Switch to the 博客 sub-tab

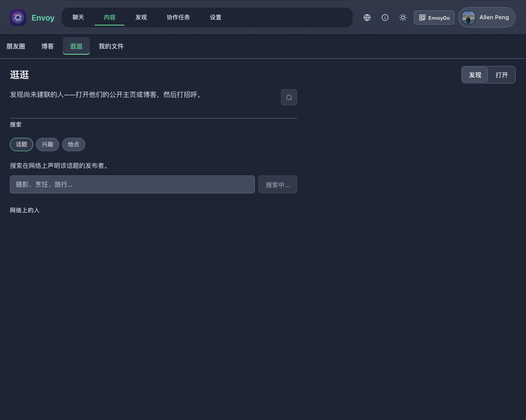48,46
